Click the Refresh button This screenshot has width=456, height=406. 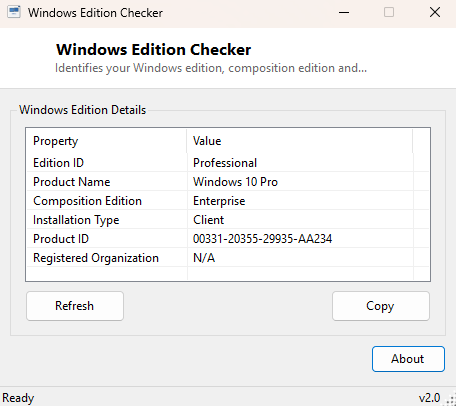point(75,306)
